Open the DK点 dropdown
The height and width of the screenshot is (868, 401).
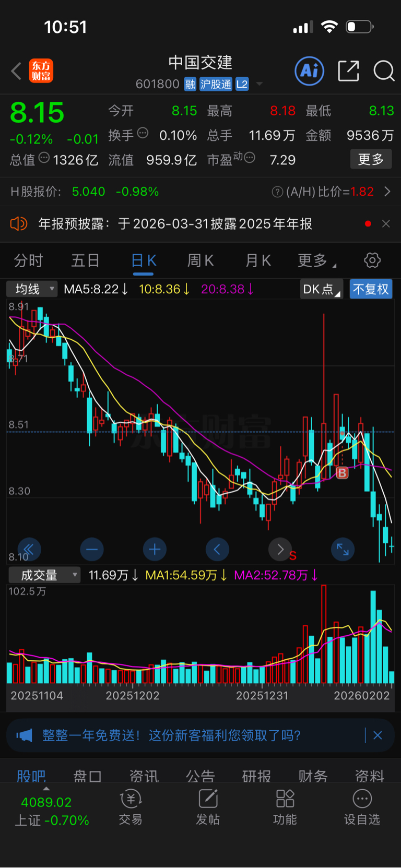(321, 289)
